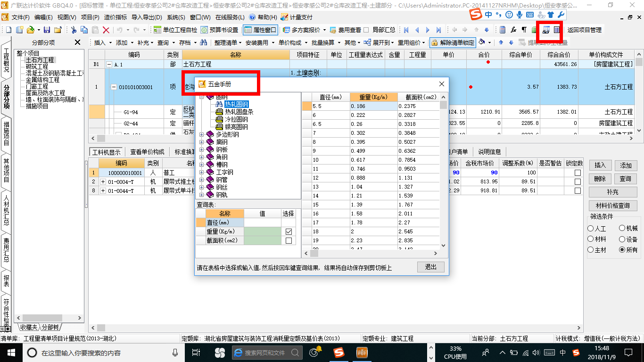
Task: Select 热轧圆盘条 in hardware tree
Action: 239,112
